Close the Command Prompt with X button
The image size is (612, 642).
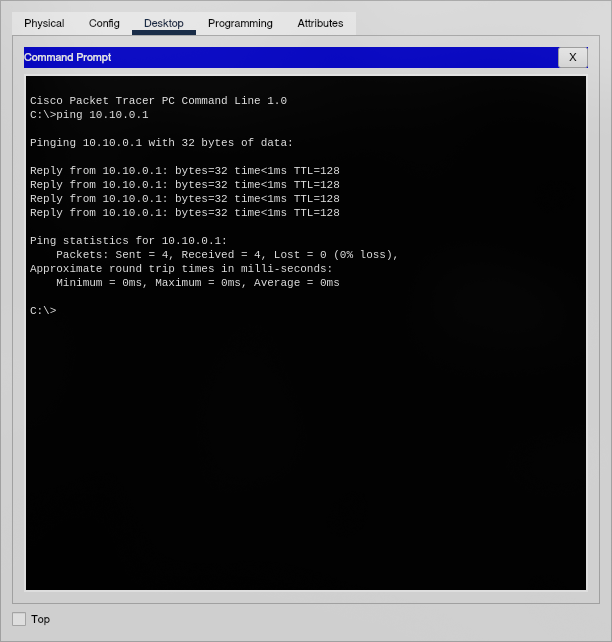[x=573, y=57]
